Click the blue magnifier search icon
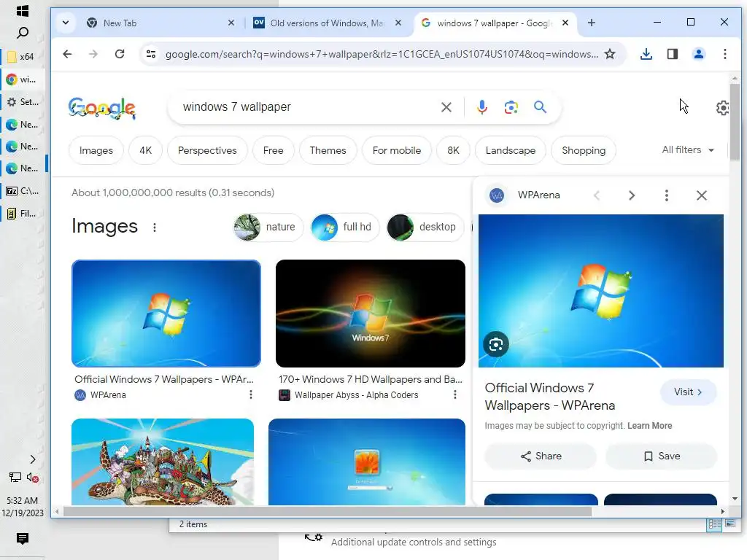 pos(540,107)
